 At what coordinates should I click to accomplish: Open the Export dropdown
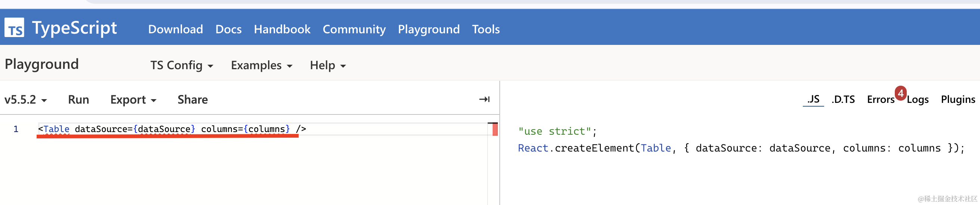(133, 100)
